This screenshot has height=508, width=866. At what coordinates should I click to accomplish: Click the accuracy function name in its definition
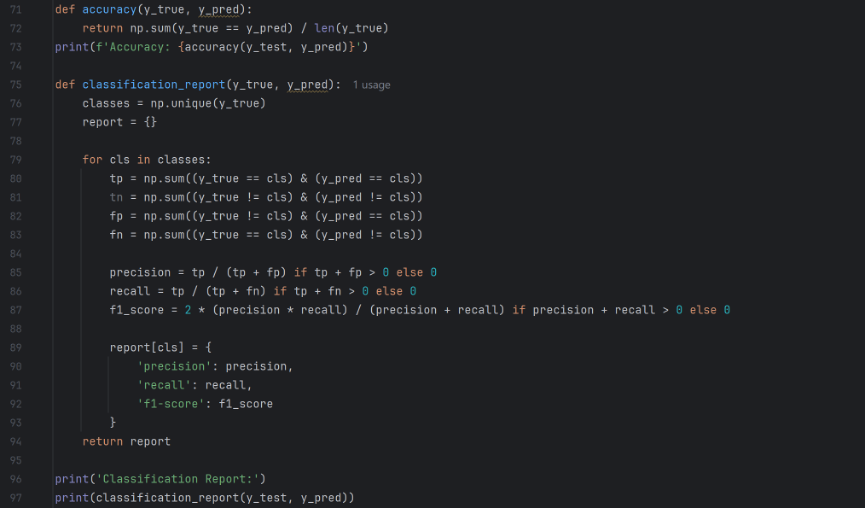click(109, 10)
